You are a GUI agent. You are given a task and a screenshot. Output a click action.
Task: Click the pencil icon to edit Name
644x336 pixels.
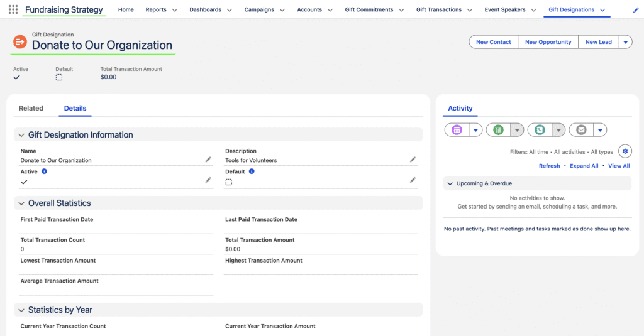pyautogui.click(x=208, y=160)
